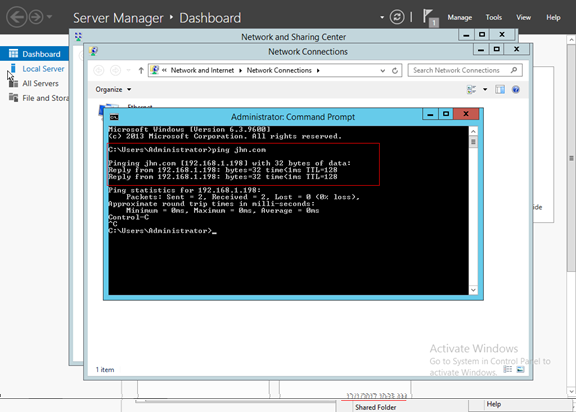This screenshot has width=580, height=412.
Task: Click forward arrow in Network Connections
Action: (115, 70)
